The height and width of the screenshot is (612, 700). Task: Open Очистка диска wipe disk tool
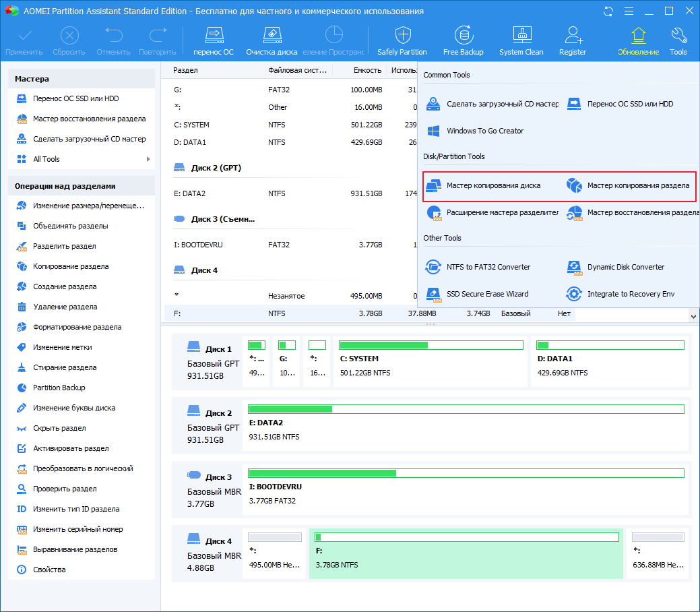click(x=272, y=42)
